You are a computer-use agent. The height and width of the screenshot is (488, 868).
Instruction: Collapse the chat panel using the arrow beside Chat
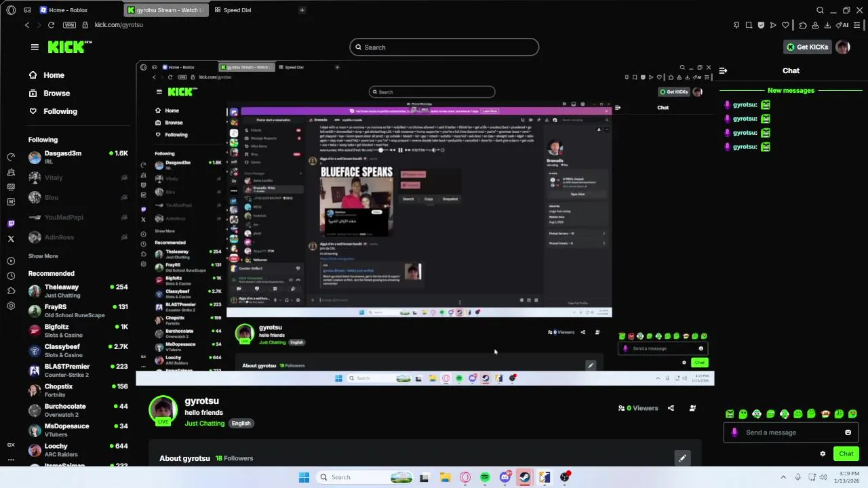point(723,70)
